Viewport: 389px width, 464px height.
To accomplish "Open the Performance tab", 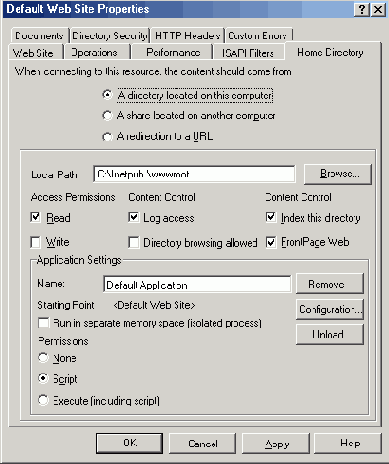I will [173, 53].
